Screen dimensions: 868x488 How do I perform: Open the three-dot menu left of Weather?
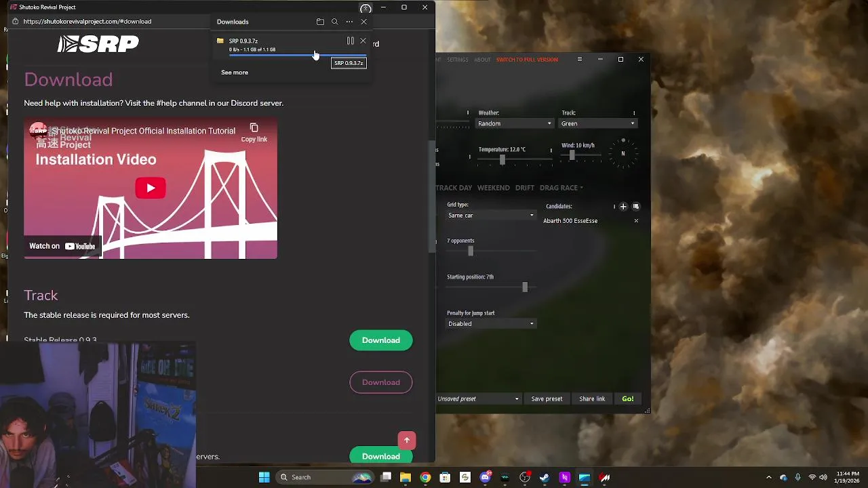(467, 113)
